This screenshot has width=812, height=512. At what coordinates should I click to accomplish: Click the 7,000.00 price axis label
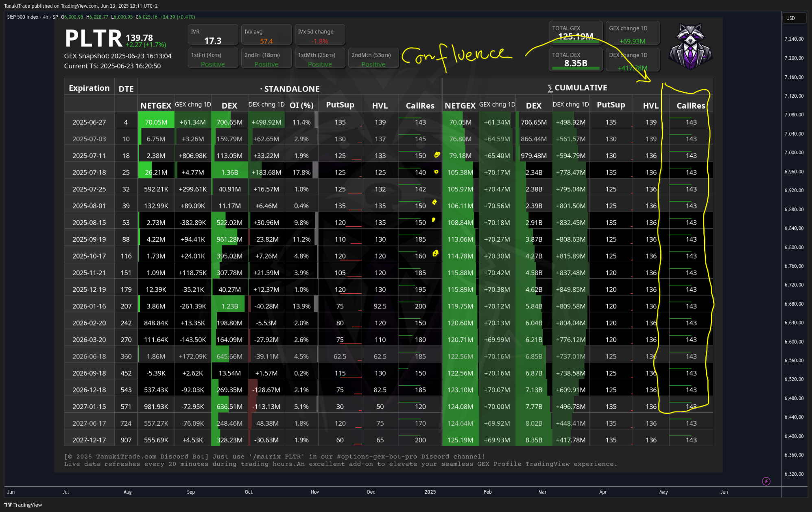tap(794, 153)
